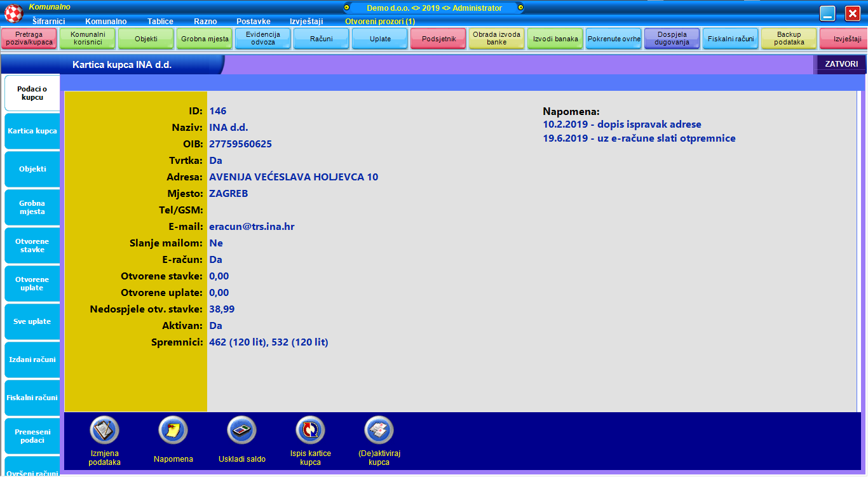Click the Izmjena podataka icon

coord(104,431)
